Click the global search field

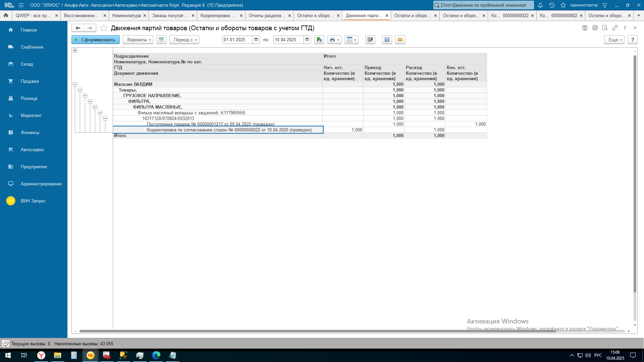[x=483, y=5]
